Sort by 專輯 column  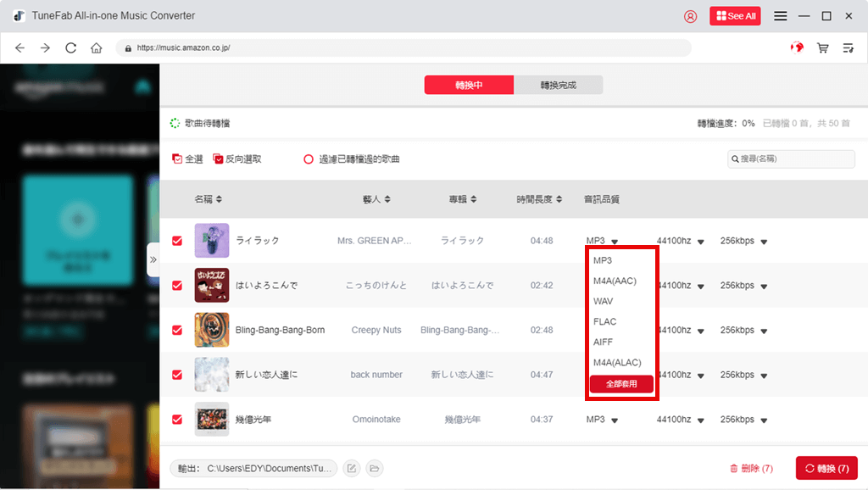[x=463, y=199]
